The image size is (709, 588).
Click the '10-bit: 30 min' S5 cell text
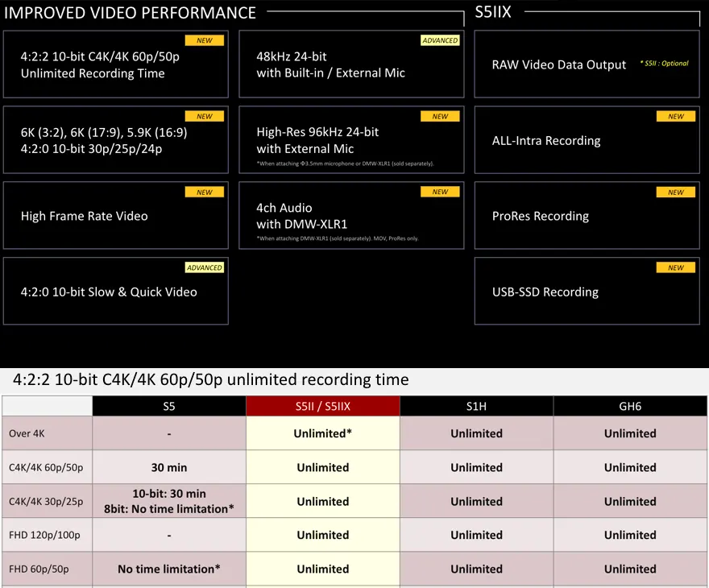click(169, 494)
